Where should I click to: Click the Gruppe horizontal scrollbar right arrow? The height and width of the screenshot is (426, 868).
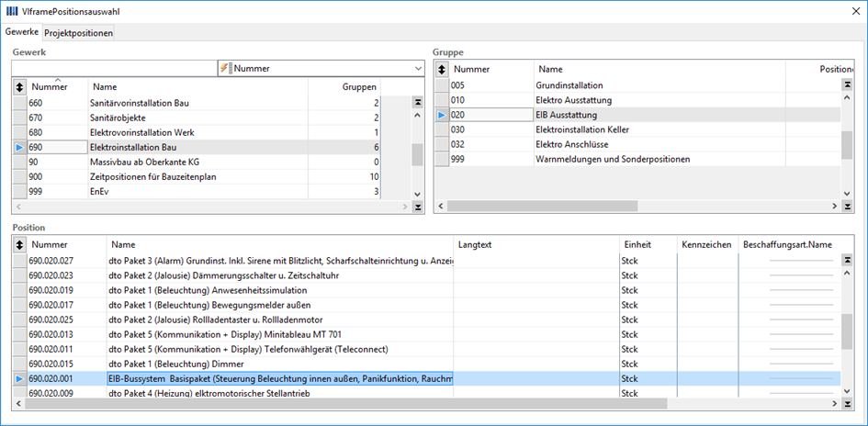[835, 207]
